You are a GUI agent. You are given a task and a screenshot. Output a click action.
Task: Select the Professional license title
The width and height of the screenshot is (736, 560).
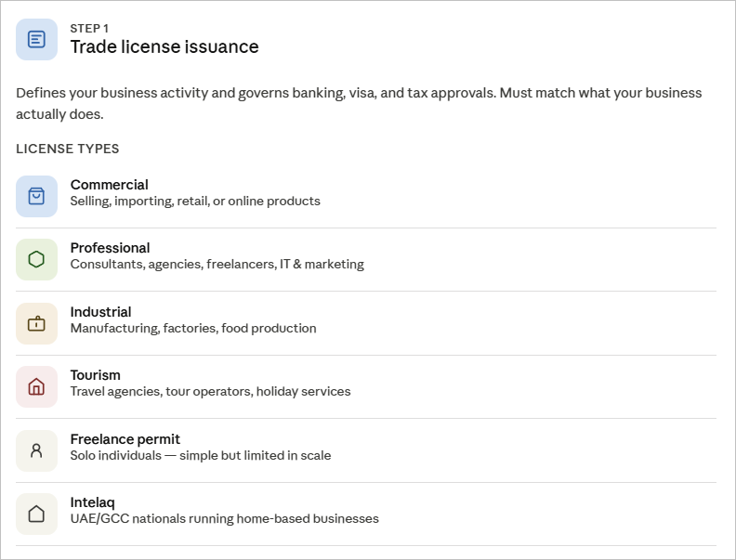pos(111,248)
